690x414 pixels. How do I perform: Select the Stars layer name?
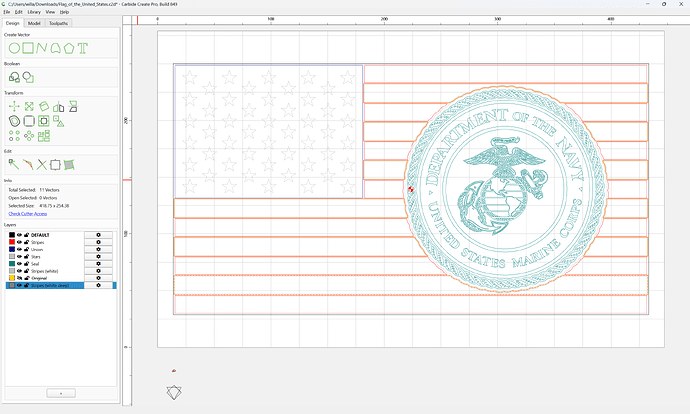coord(36,256)
